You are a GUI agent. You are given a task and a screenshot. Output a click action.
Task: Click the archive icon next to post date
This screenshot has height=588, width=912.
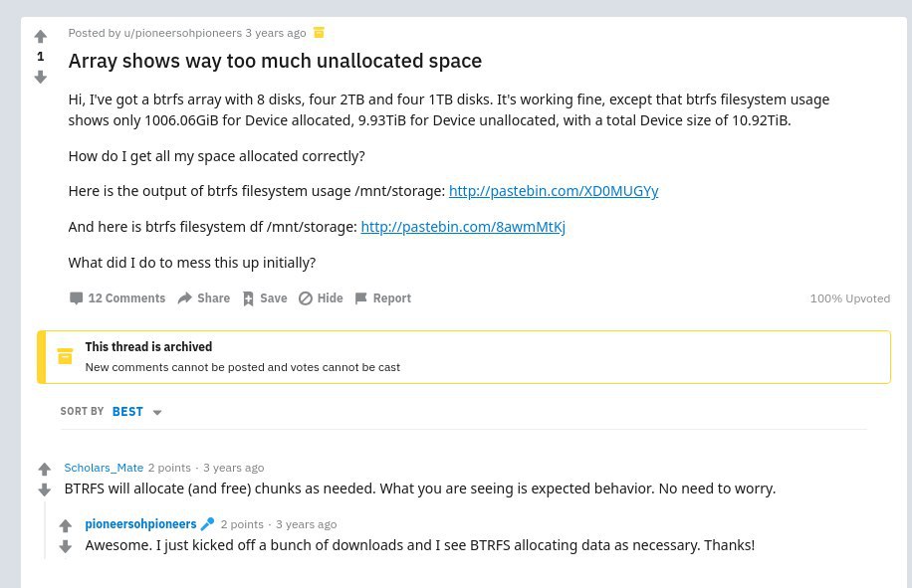[319, 33]
